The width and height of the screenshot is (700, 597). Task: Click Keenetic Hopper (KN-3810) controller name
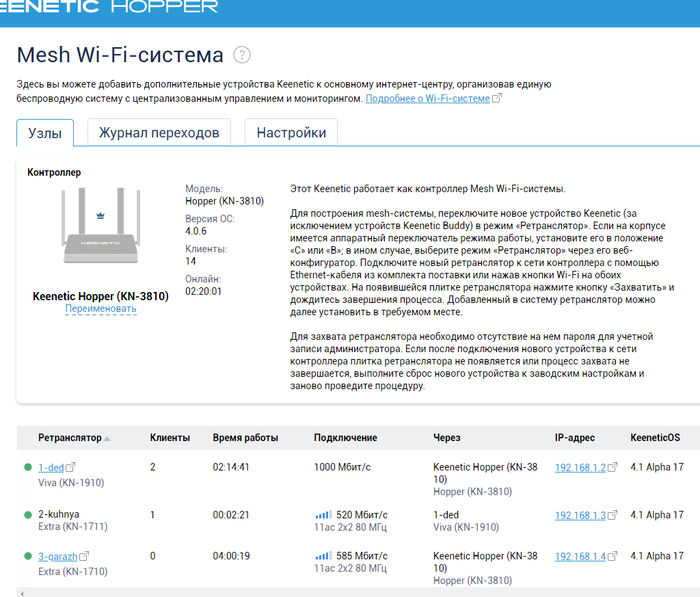[100, 296]
